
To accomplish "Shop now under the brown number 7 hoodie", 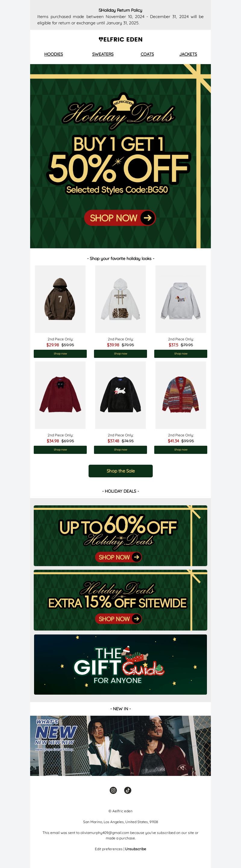I will 60,353.
